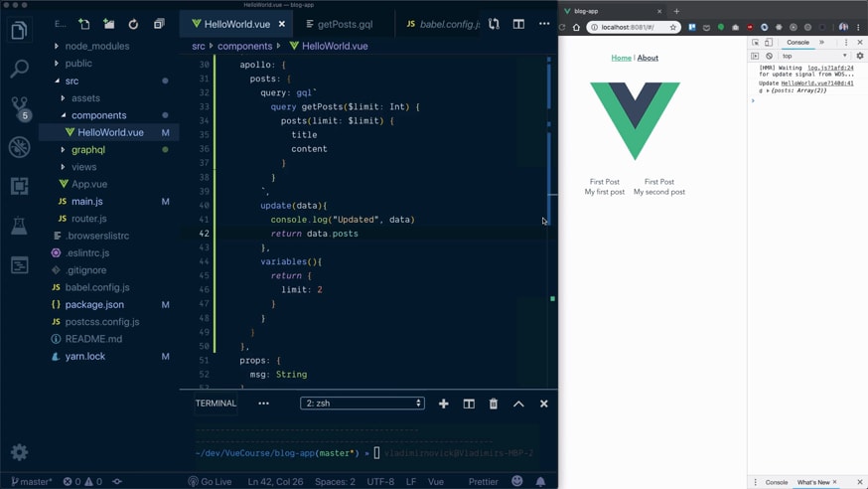Close the terminal panel
This screenshot has height=489, width=868.
(x=543, y=404)
